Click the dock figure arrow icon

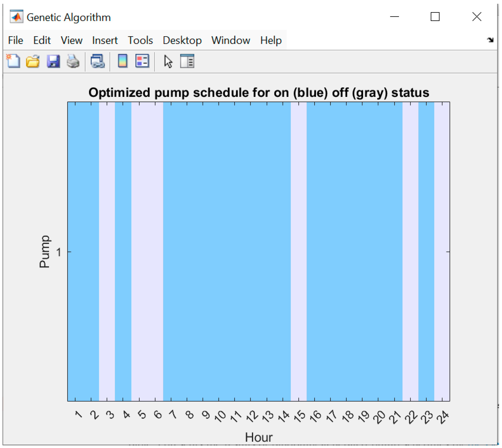click(490, 40)
